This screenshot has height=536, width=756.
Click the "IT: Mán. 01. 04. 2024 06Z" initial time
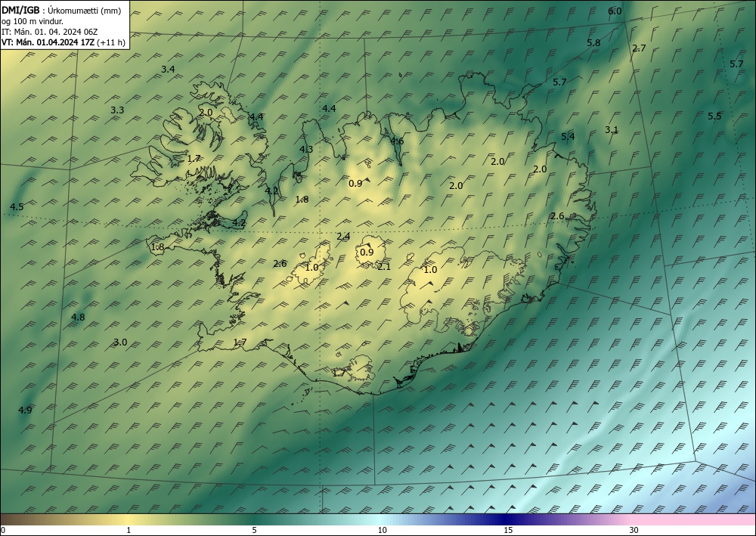[x=50, y=32]
